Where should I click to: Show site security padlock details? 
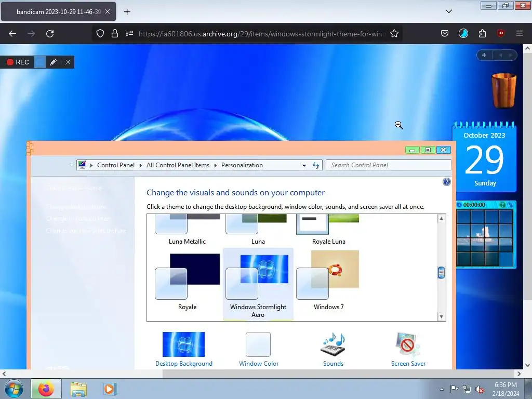[115, 34]
